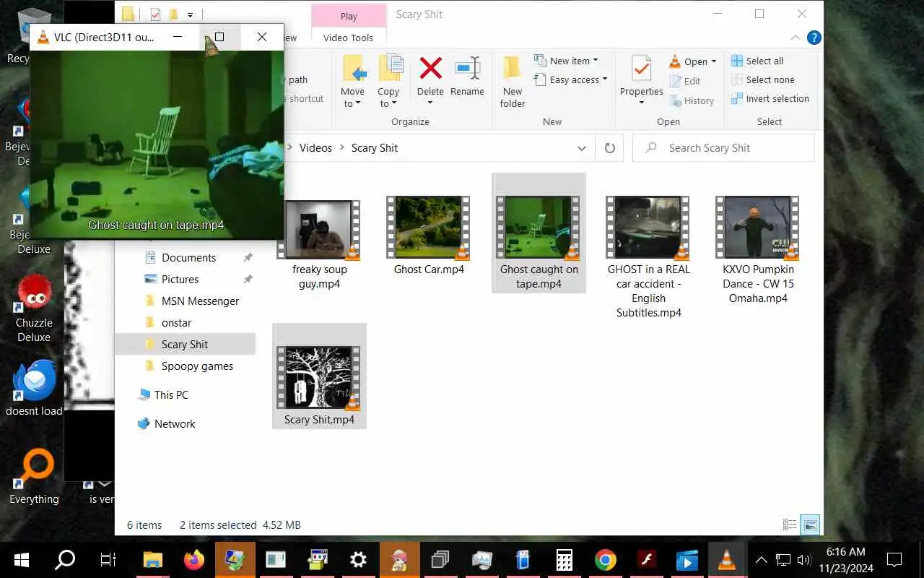Open taskbar search magnifier

point(65,560)
